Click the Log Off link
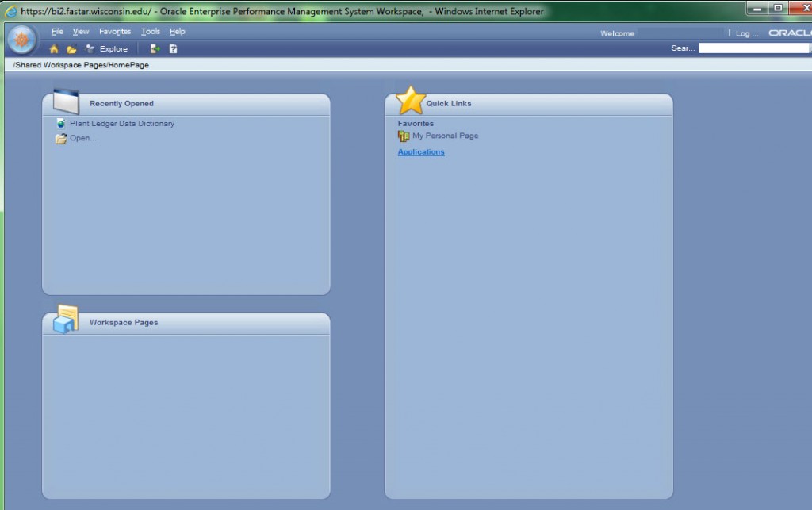Image resolution: width=812 pixels, height=510 pixels. [x=746, y=33]
